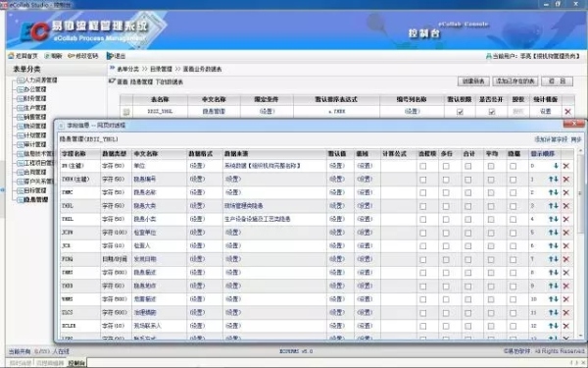Click the green refresh icon in the toolbar
Screen dimensions: 588x368
coord(47,56)
